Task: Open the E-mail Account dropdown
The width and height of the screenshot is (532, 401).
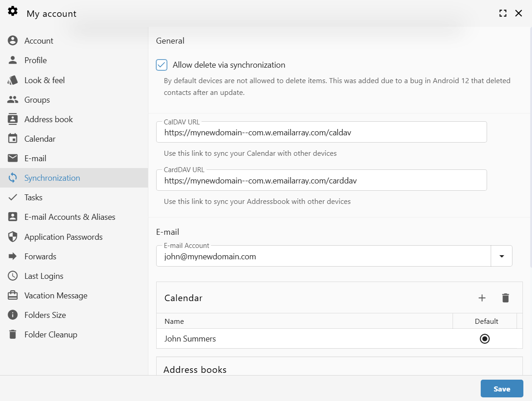Action: click(x=502, y=256)
